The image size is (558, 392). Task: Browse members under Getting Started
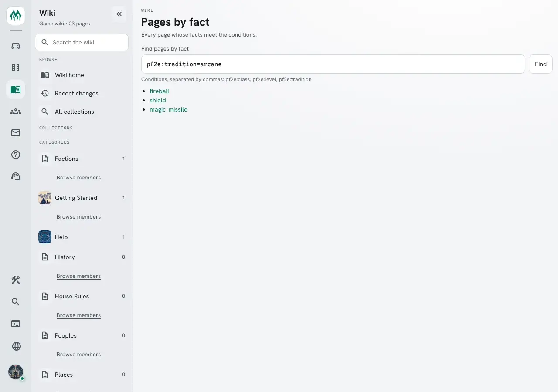point(78,217)
